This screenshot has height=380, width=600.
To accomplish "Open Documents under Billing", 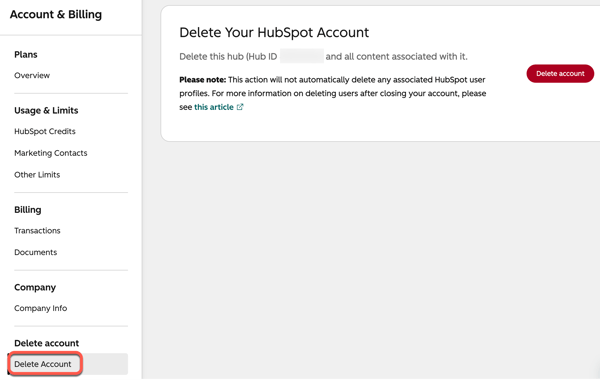I will tap(36, 252).
